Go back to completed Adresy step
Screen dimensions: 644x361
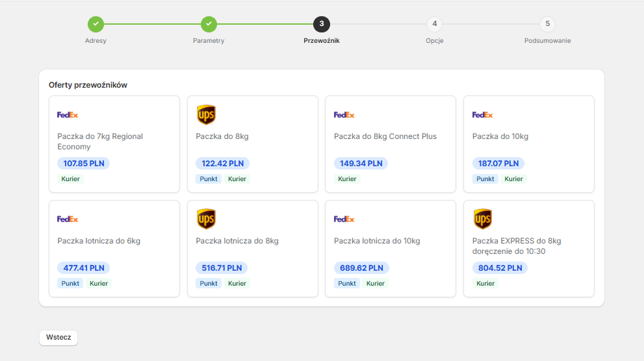tap(96, 24)
